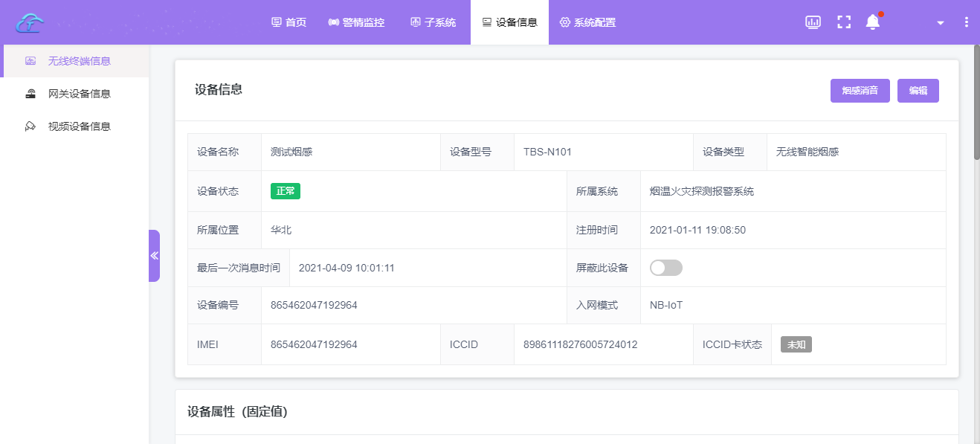Collapse the left sidebar panel
This screenshot has height=444, width=980.
pos(154,256)
